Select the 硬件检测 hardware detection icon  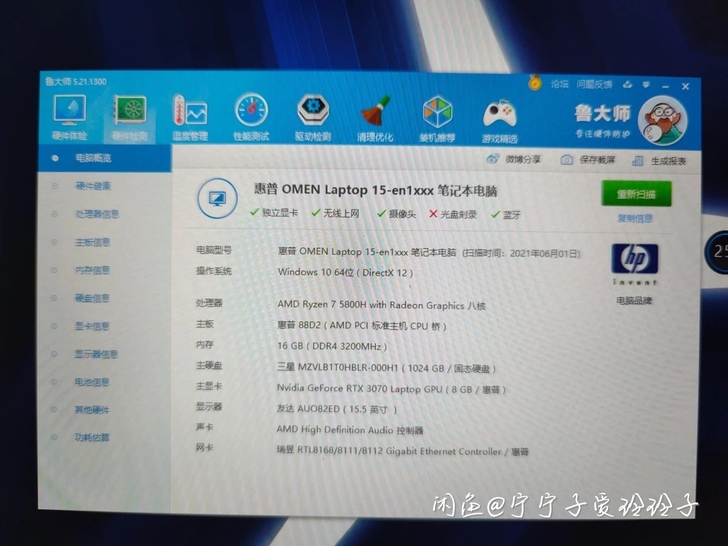pyautogui.click(x=131, y=118)
